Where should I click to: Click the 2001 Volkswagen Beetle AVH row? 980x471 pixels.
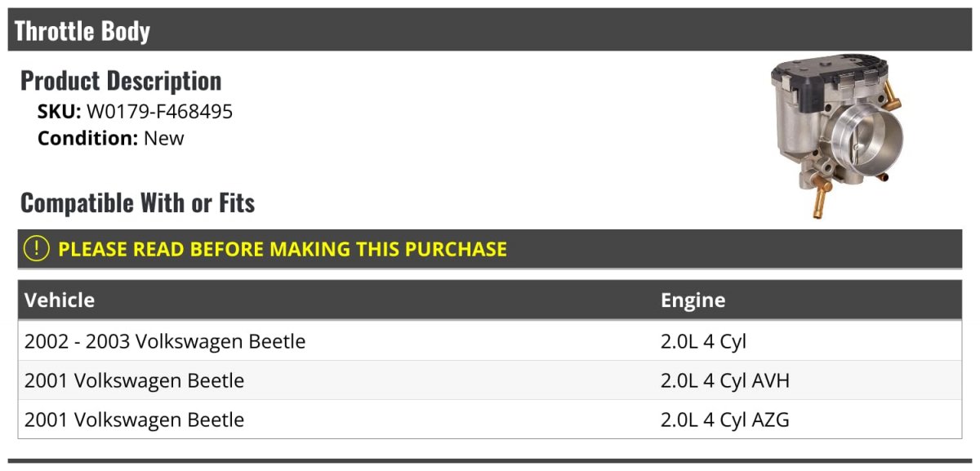[134, 380]
